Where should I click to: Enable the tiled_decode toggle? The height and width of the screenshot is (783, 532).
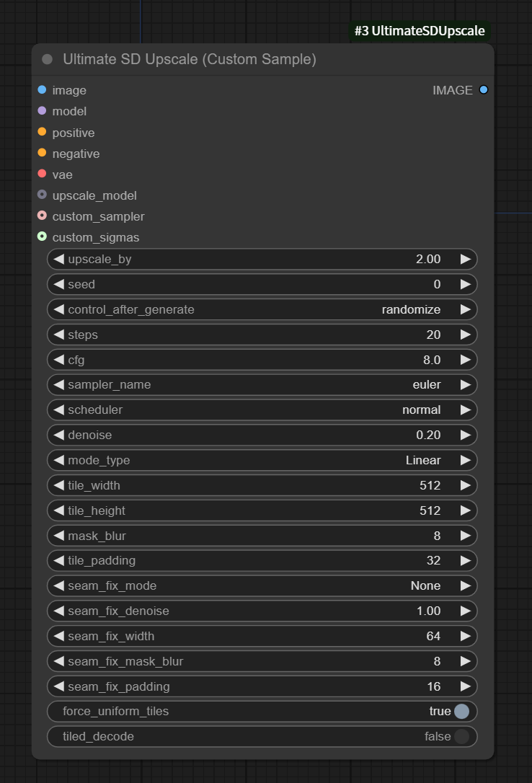[x=461, y=736]
